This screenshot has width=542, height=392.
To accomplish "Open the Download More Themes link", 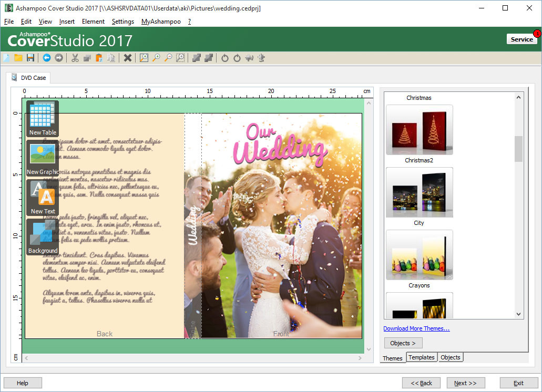I will point(416,328).
